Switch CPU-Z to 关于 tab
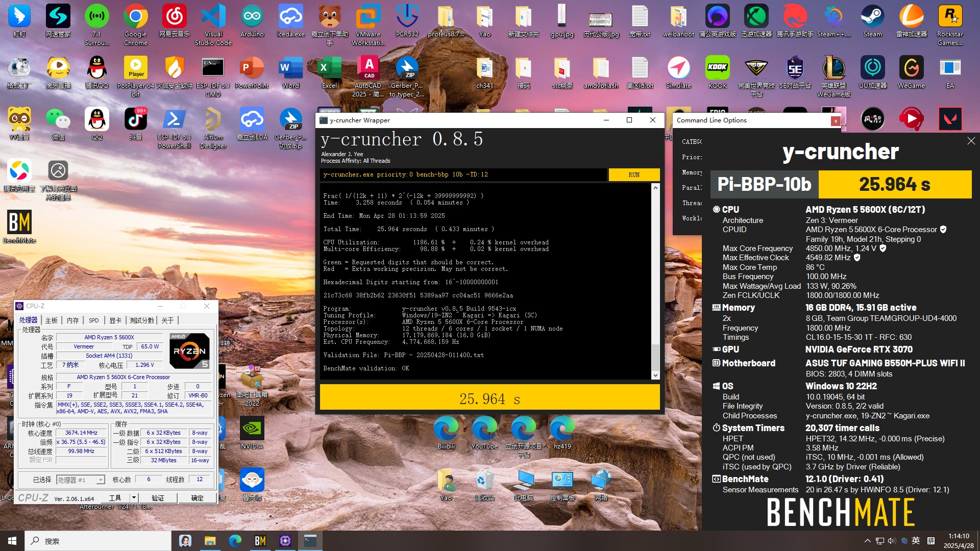Image resolution: width=980 pixels, height=551 pixels. 167,320
